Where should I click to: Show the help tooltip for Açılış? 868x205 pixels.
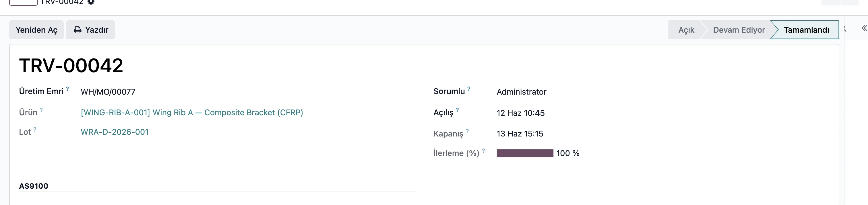(x=457, y=110)
